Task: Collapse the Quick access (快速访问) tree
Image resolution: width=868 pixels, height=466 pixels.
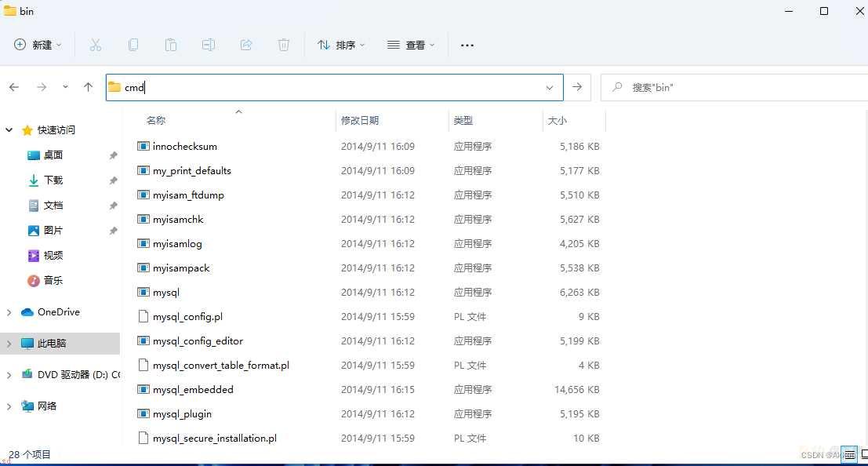Action: point(9,130)
